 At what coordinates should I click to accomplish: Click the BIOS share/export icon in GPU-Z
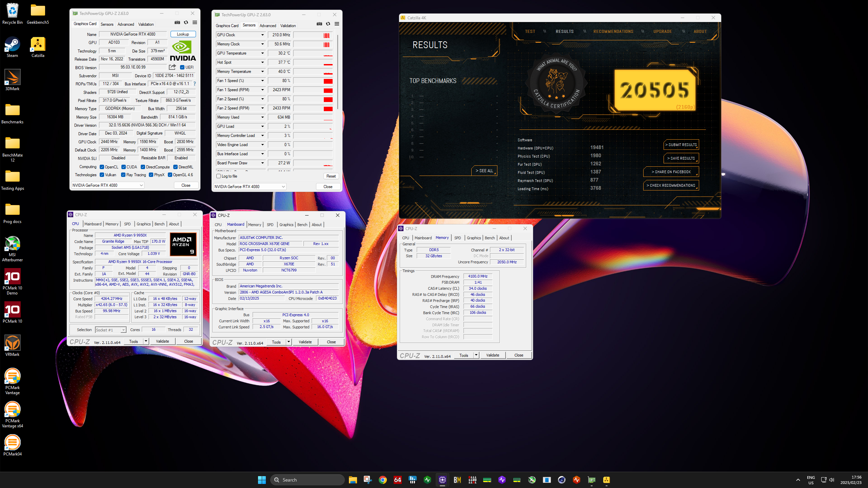(x=173, y=67)
